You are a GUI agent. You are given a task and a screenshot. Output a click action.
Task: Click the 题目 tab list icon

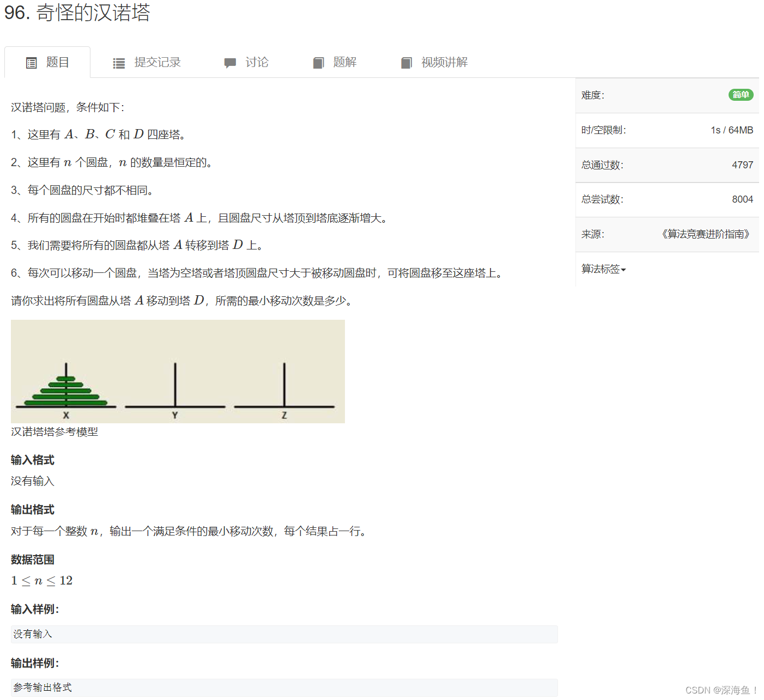32,63
